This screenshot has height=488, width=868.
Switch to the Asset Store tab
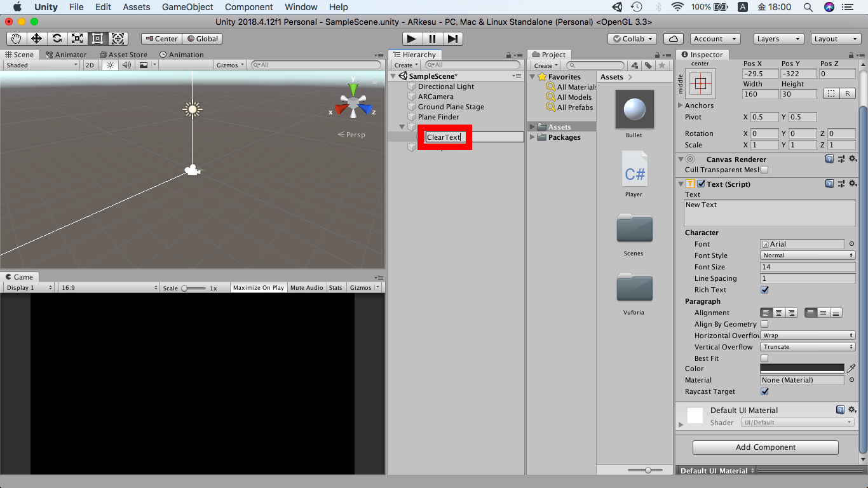[123, 55]
